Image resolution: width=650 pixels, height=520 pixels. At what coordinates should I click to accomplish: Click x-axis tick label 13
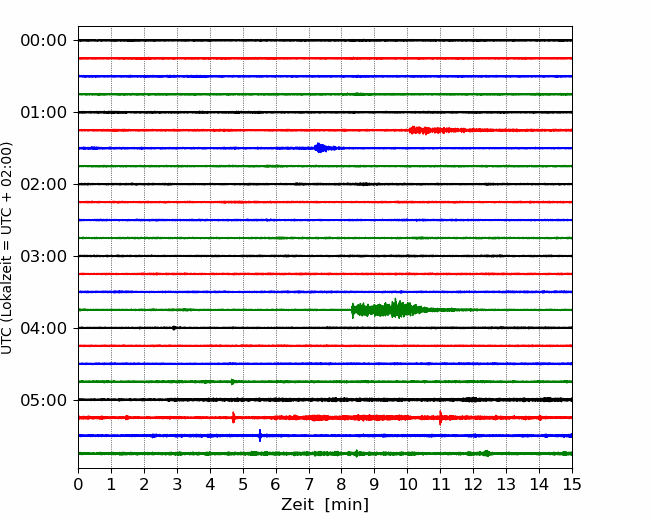[x=507, y=484]
